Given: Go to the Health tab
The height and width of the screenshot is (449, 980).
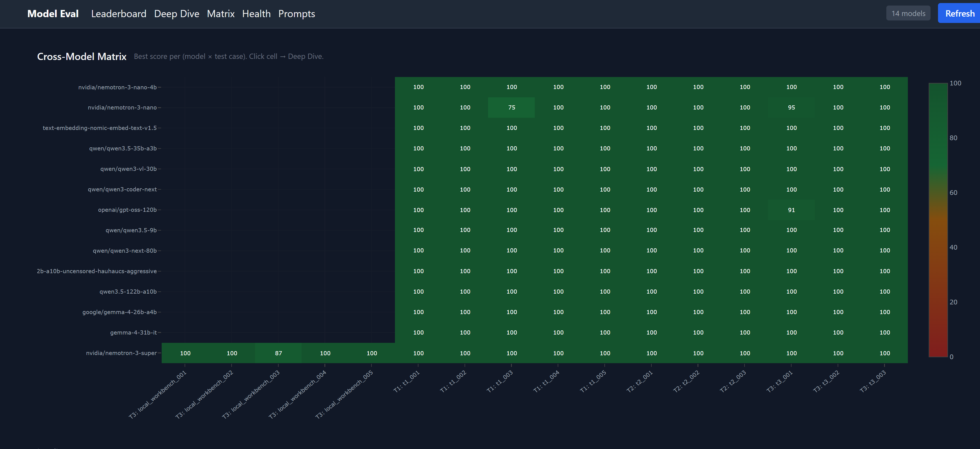Looking at the screenshot, I should (256, 14).
